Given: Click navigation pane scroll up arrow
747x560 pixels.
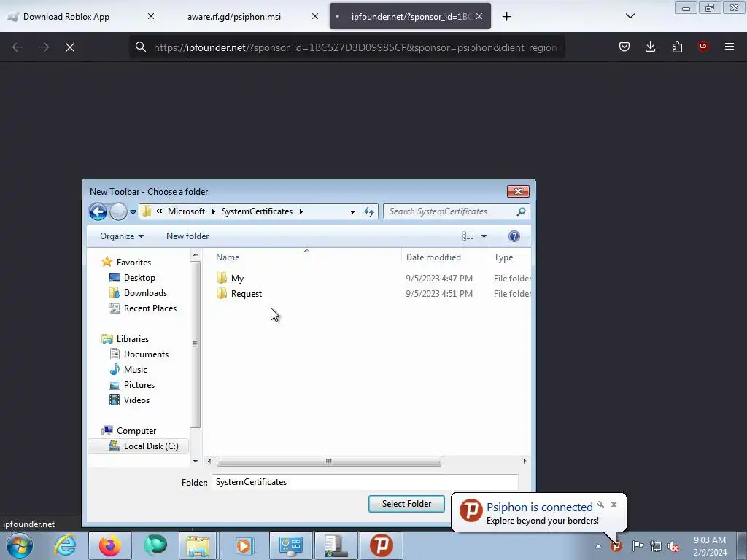Looking at the screenshot, I should click(196, 255).
